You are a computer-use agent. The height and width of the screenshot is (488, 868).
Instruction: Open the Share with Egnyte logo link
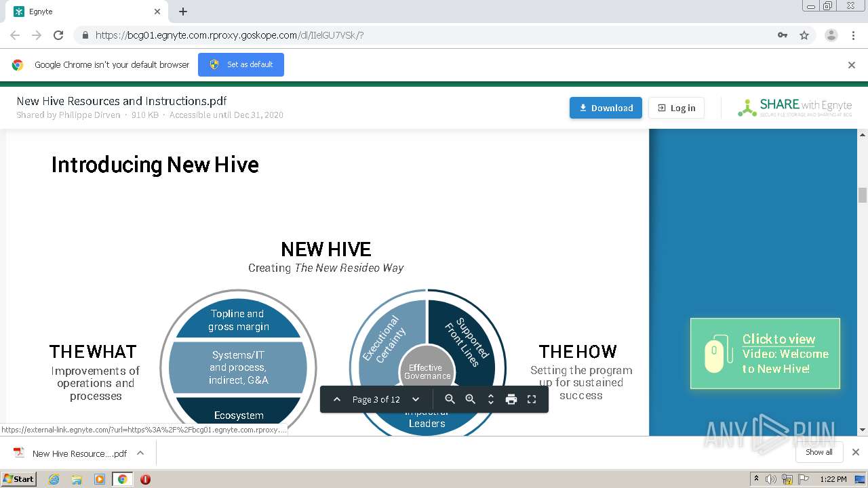795,108
